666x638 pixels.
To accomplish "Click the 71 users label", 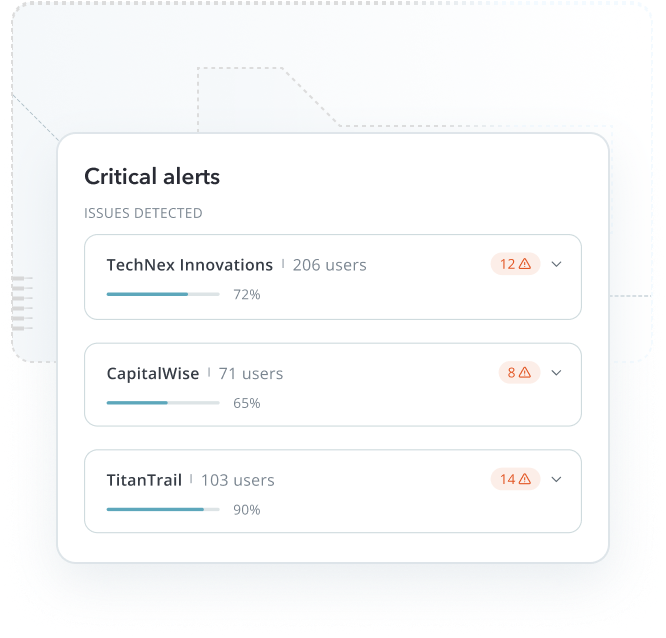I will pyautogui.click(x=251, y=374).
